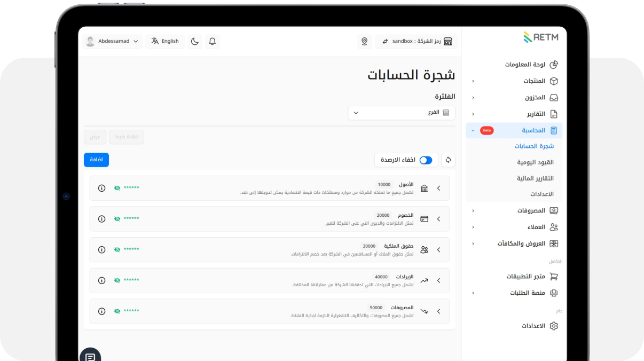Switch language with the English button

(165, 42)
